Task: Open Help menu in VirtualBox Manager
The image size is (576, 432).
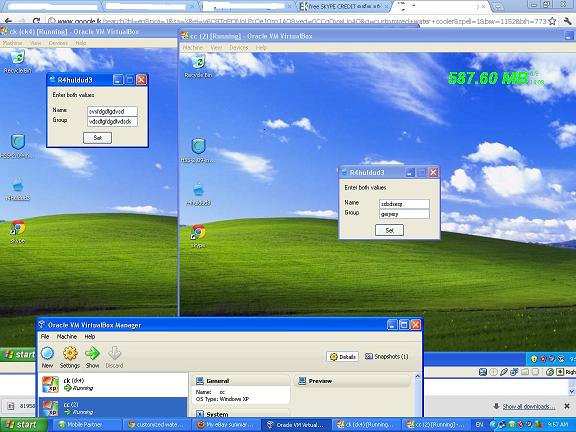Action: pyautogui.click(x=90, y=336)
